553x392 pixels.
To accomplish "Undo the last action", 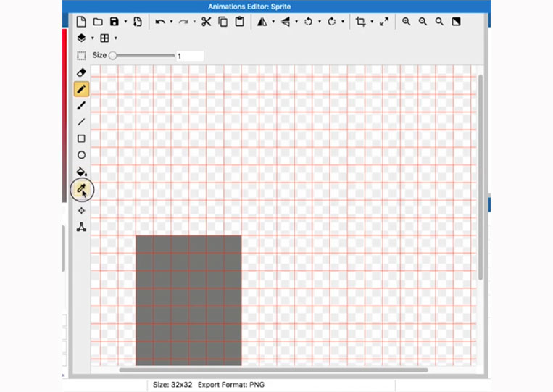I will point(160,22).
